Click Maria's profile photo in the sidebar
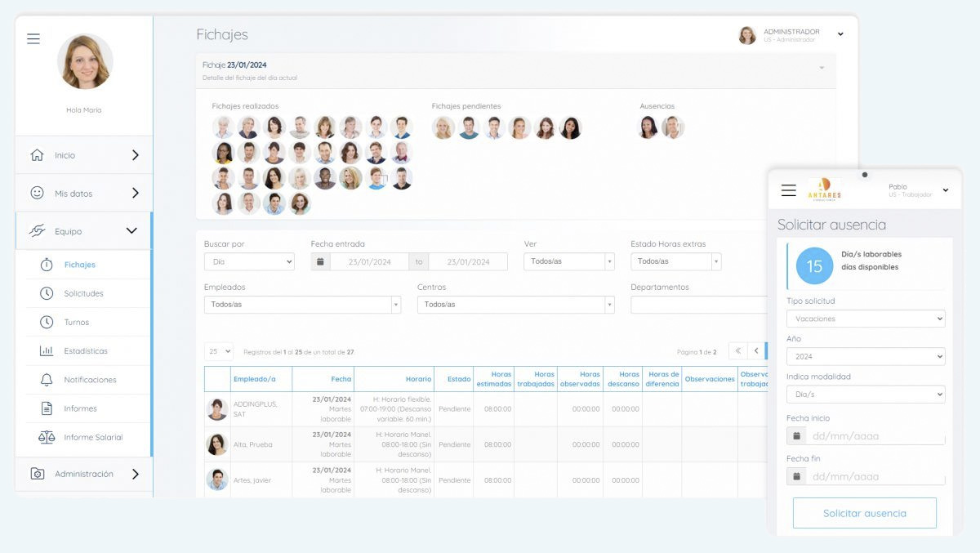Viewport: 980px width, 553px height. [85, 61]
